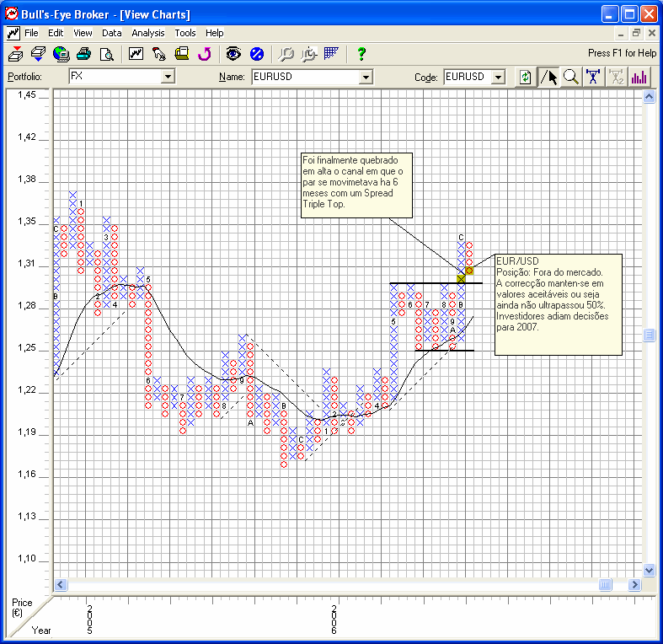The height and width of the screenshot is (644, 663).
Task: Expand the Portfolio FX dropdown arrow
Action: click(168, 77)
